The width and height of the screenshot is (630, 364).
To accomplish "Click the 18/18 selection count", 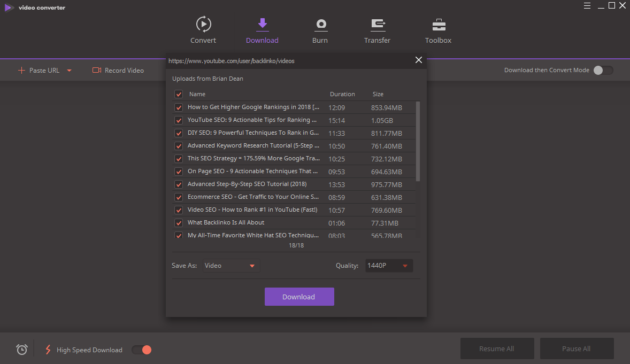I will [x=296, y=245].
